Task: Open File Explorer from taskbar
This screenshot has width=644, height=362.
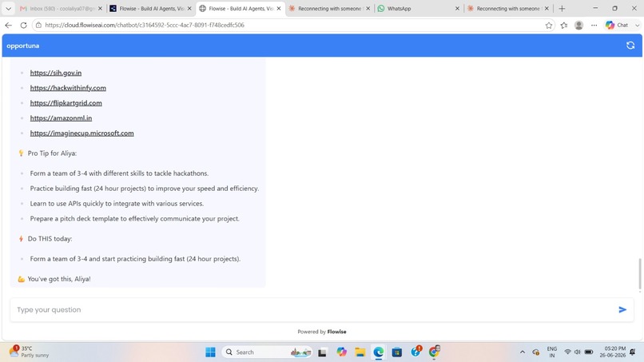Action: point(360,352)
